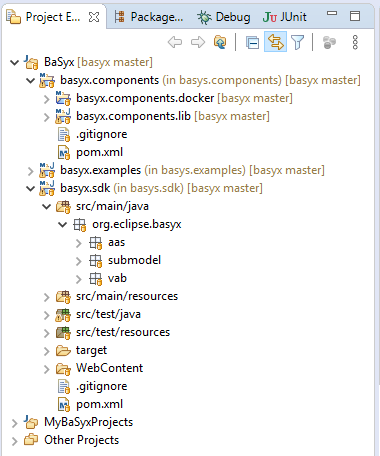Click the Back navigation arrow in toolbar
Screen dimensions: 380x456
(x=175, y=42)
